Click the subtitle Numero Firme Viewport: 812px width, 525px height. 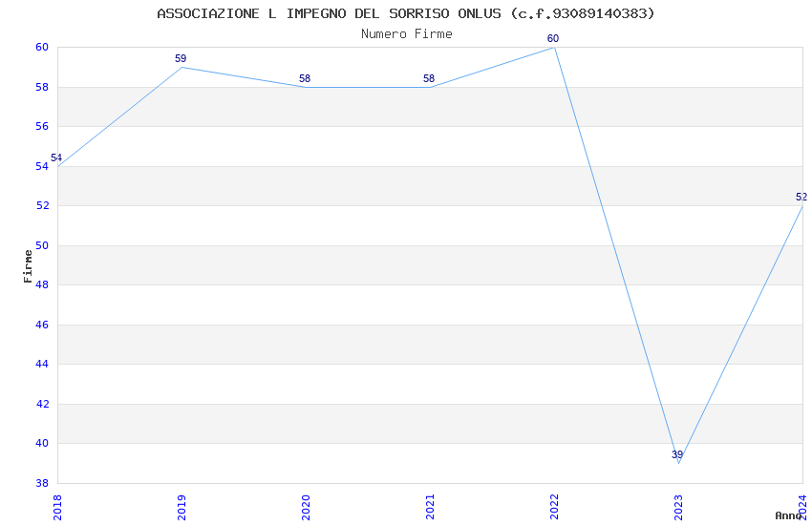(x=407, y=34)
